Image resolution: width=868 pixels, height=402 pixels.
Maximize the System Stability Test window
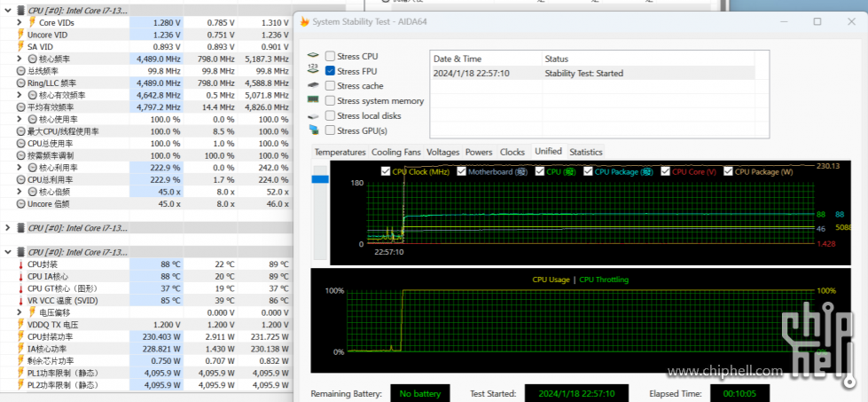[817, 21]
